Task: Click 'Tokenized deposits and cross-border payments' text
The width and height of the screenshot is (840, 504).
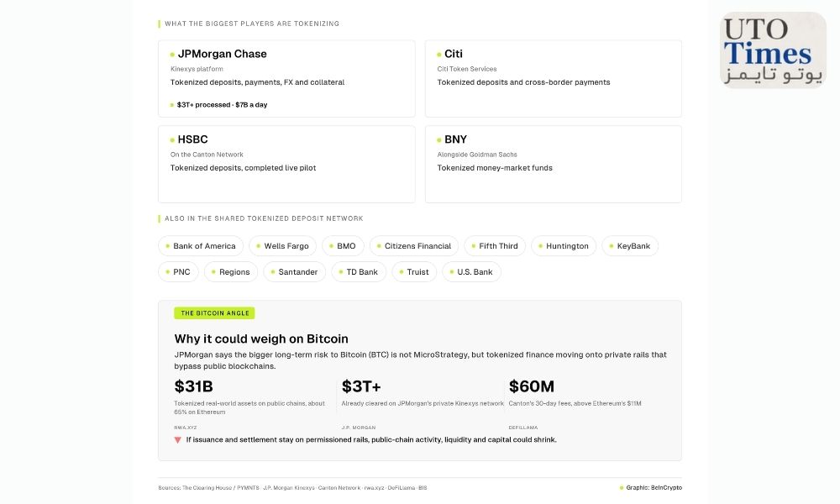Action: point(523,82)
